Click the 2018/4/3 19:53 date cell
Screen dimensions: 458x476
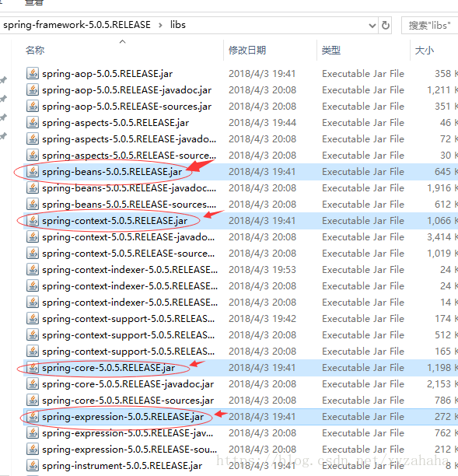pyautogui.click(x=262, y=270)
